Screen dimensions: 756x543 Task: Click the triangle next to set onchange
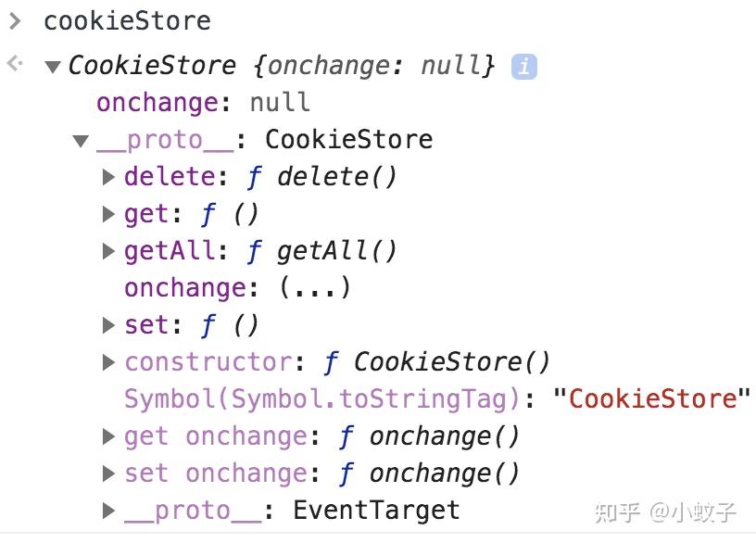(x=109, y=473)
